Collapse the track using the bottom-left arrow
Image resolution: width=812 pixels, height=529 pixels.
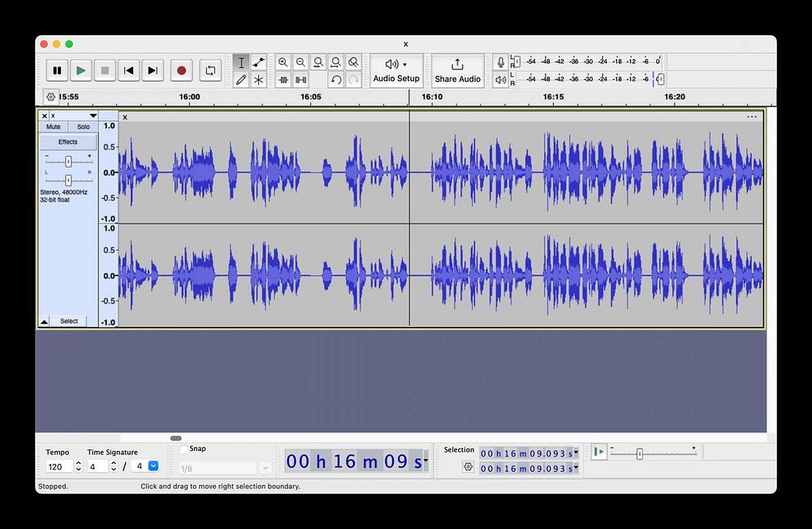[45, 322]
